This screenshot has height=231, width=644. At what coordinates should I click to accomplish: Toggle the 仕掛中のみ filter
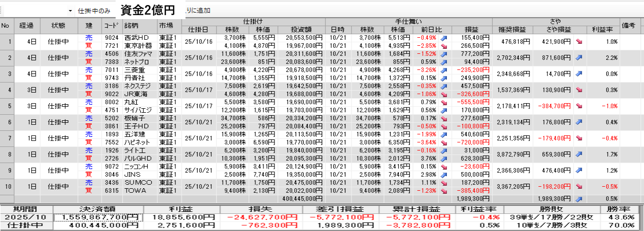94,11
